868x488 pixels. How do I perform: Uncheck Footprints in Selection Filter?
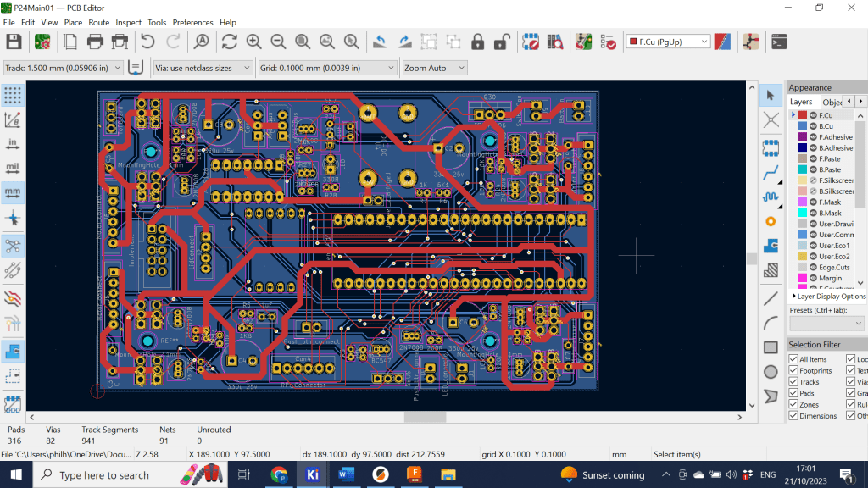794,371
